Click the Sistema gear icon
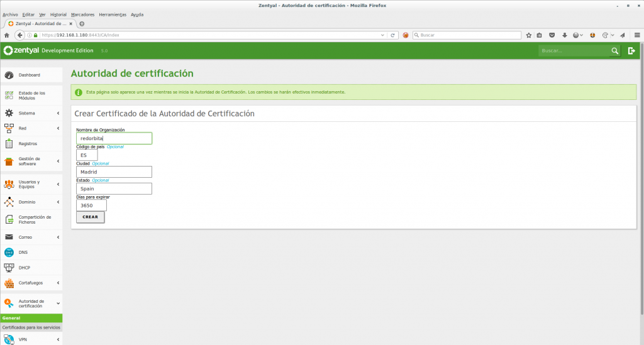This screenshot has height=345, width=644. [x=9, y=113]
